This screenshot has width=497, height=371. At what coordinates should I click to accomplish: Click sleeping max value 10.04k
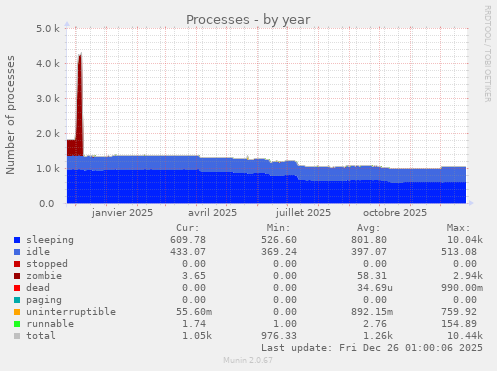(465, 240)
